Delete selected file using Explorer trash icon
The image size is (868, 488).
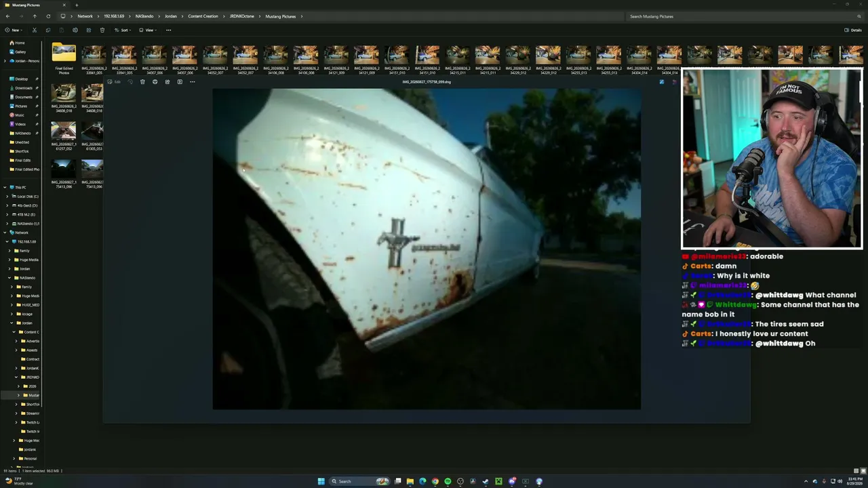pos(102,30)
